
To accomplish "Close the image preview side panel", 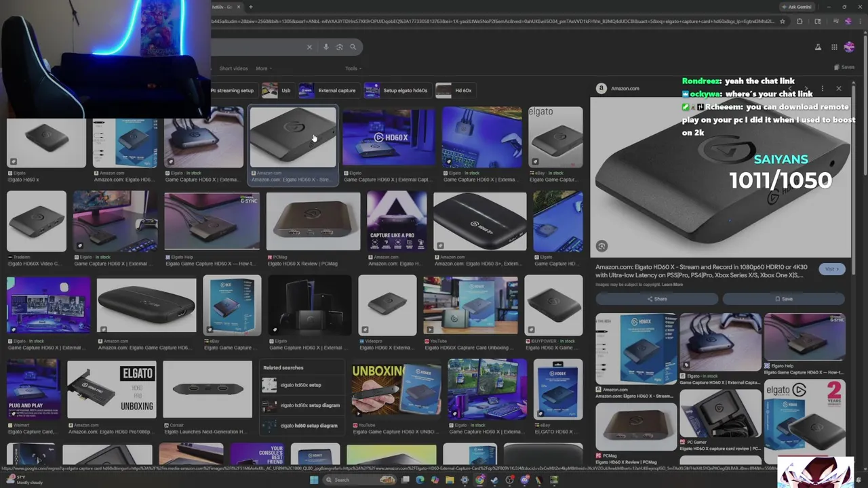I will point(839,88).
